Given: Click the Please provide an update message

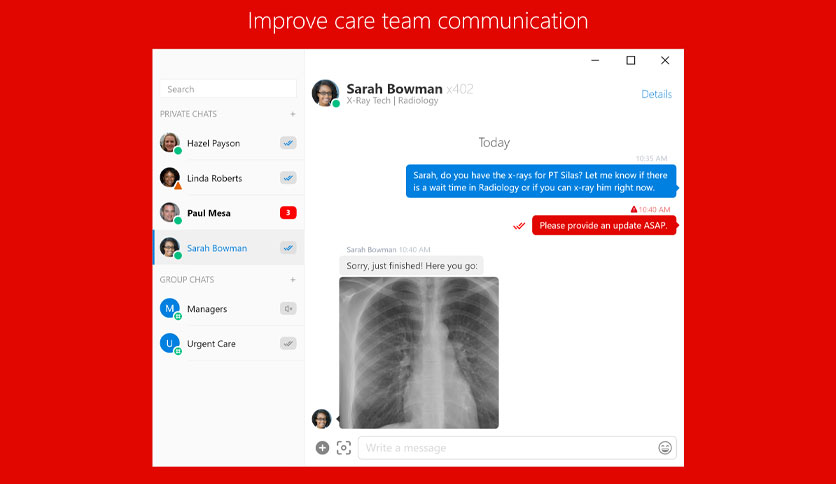Looking at the screenshot, I should click(x=604, y=225).
